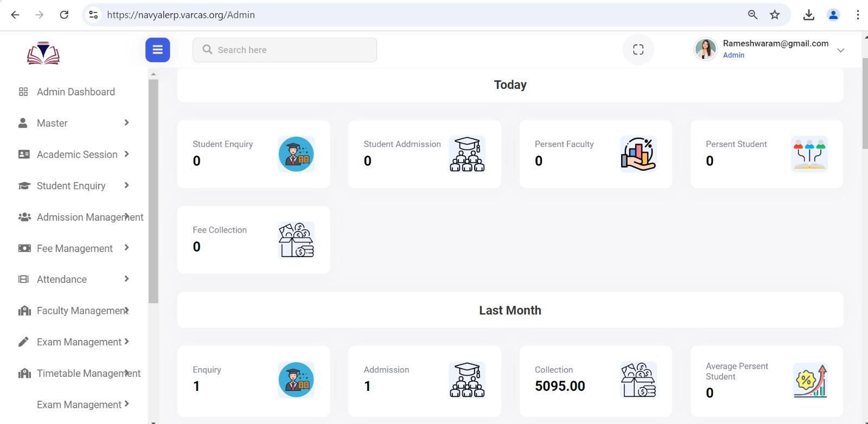Expand Fee Management submenu arrow
Image resolution: width=868 pixels, height=424 pixels.
(126, 248)
